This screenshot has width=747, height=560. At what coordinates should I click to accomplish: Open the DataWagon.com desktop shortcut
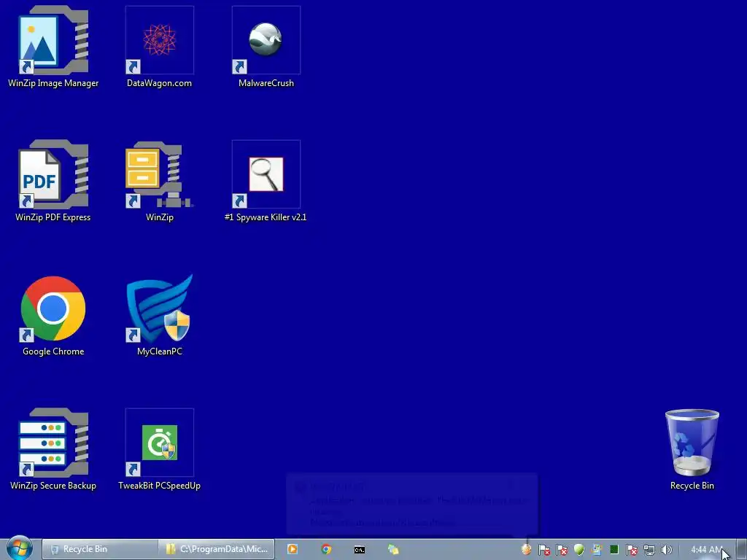[x=160, y=47]
